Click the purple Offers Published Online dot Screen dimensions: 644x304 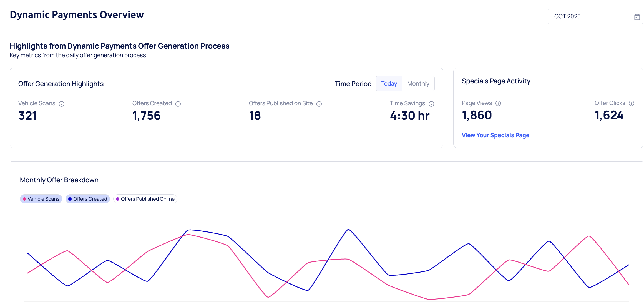(x=118, y=199)
